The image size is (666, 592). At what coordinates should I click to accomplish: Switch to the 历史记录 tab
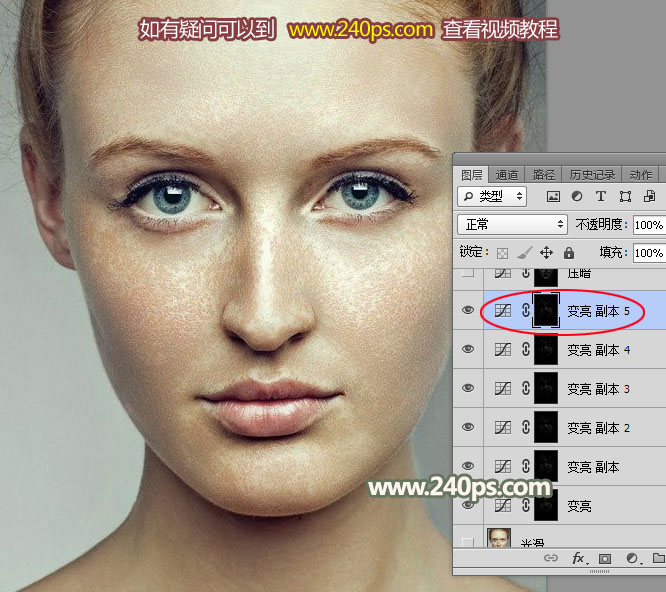(x=592, y=175)
